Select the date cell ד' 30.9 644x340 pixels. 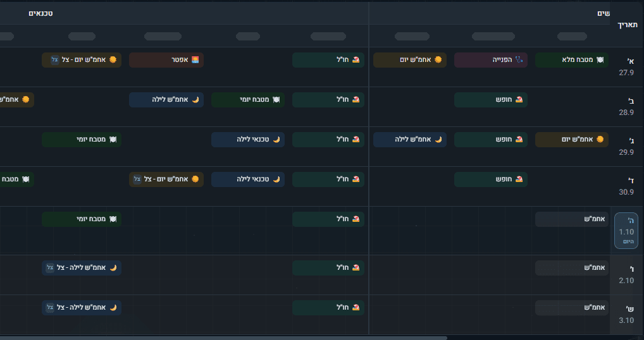[x=627, y=186]
